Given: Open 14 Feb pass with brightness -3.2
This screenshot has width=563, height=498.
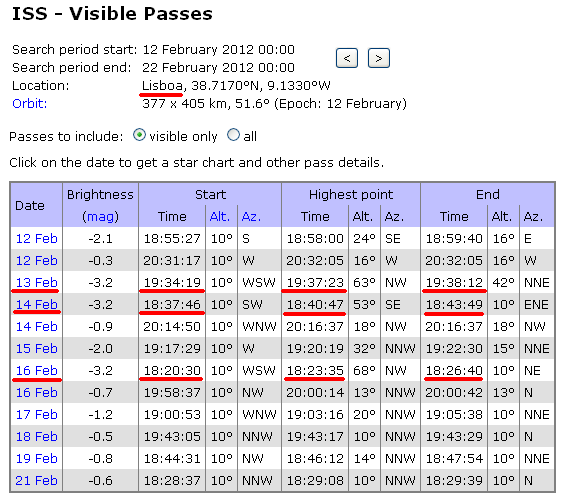Looking at the screenshot, I should click(36, 304).
